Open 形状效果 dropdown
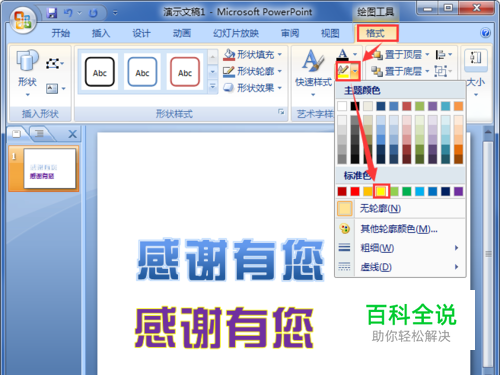Viewport: 500px width, 375px height. tap(253, 88)
